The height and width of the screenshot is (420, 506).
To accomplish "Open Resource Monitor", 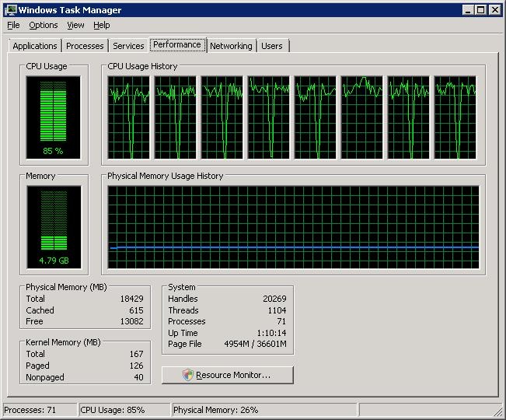I will (228, 375).
